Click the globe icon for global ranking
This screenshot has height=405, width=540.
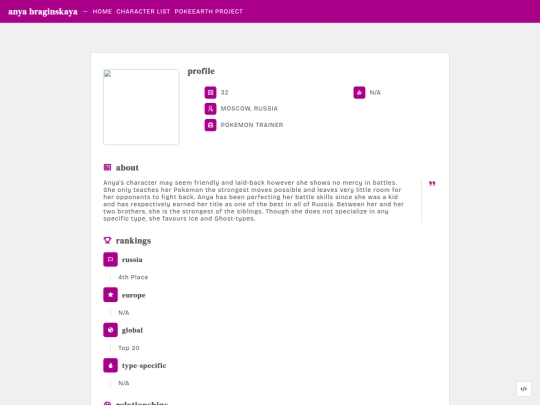coord(110,330)
